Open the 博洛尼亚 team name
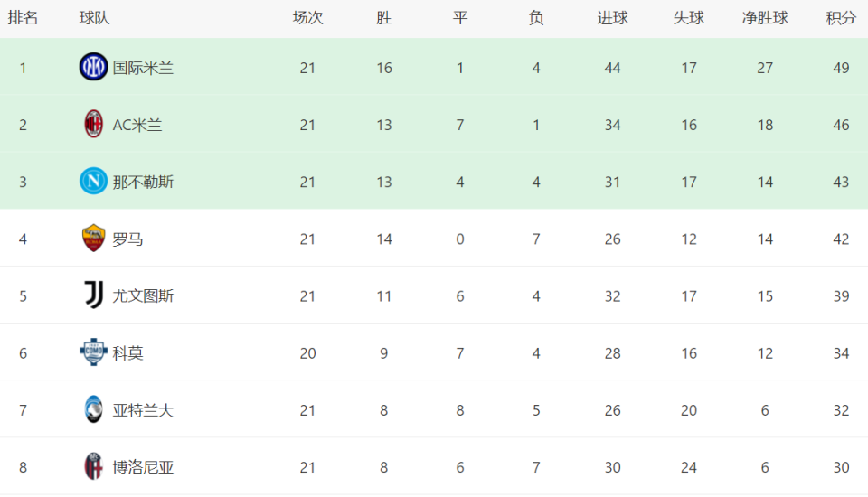This screenshot has width=868, height=497. (143, 467)
